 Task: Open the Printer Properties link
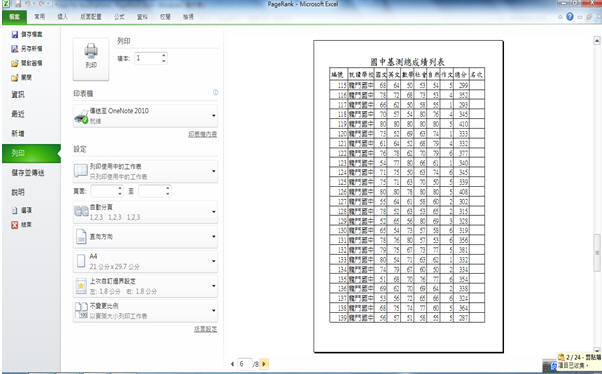[203, 134]
